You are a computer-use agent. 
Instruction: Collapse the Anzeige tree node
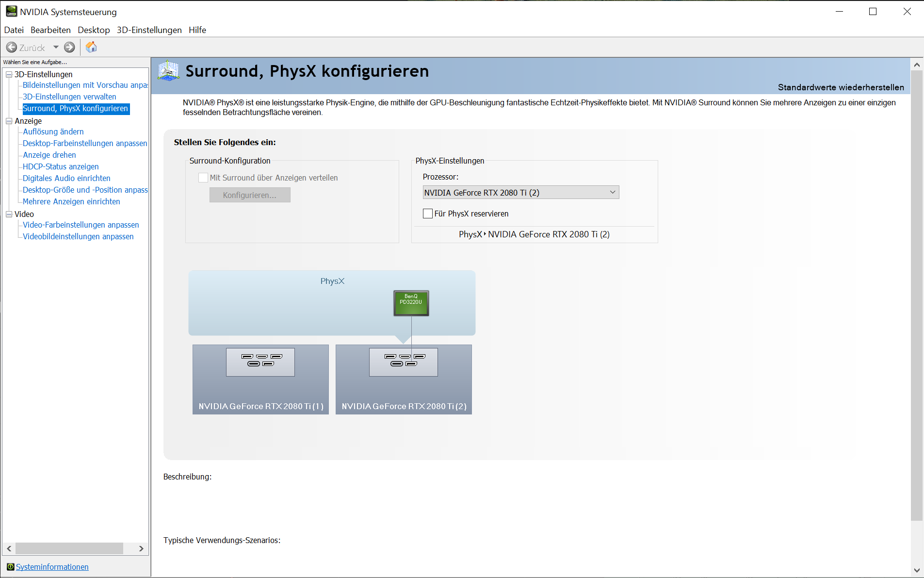tap(9, 121)
